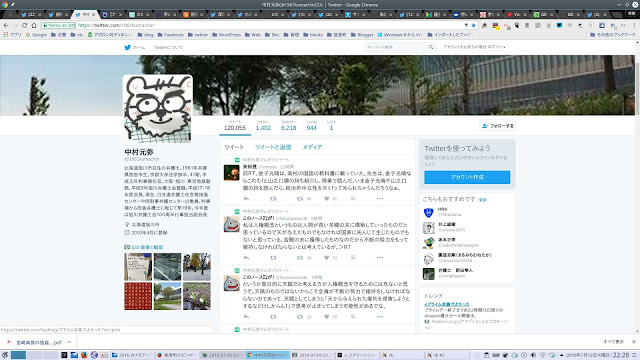Screen dimensions: 640x360
Task: Open the login dropdown in Twitter header
Action: (474, 47)
